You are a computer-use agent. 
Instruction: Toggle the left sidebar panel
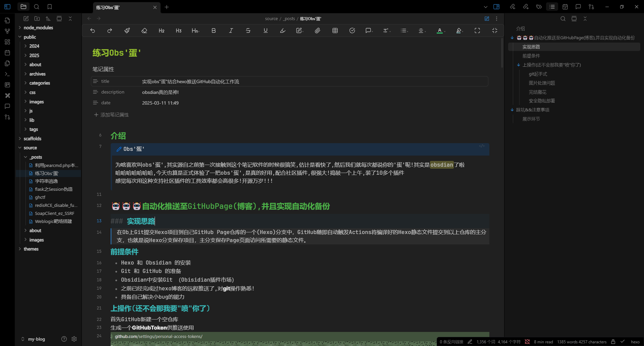(7, 7)
